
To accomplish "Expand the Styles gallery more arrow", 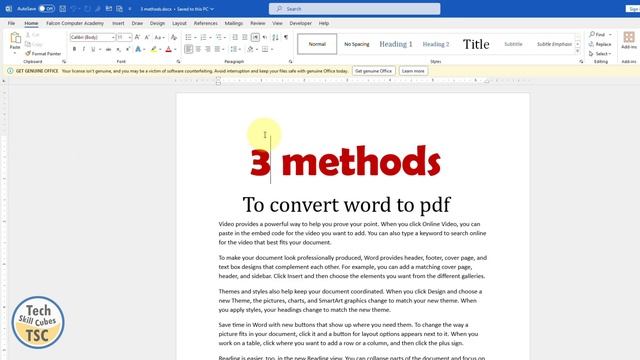I will pos(578,52).
